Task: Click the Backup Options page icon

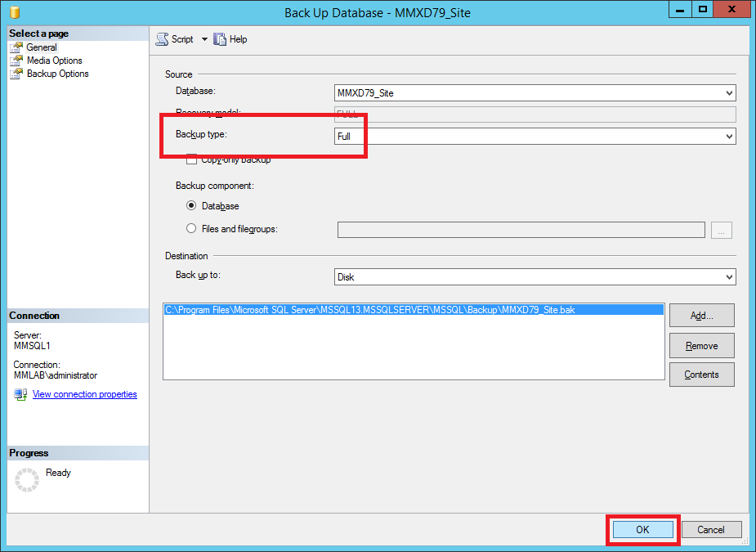Action: click(16, 74)
